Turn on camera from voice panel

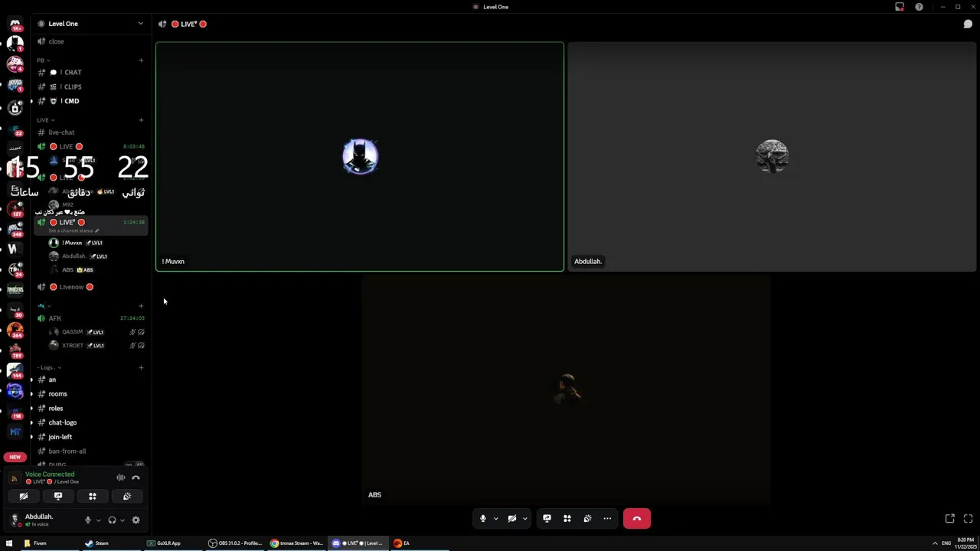pos(24,496)
